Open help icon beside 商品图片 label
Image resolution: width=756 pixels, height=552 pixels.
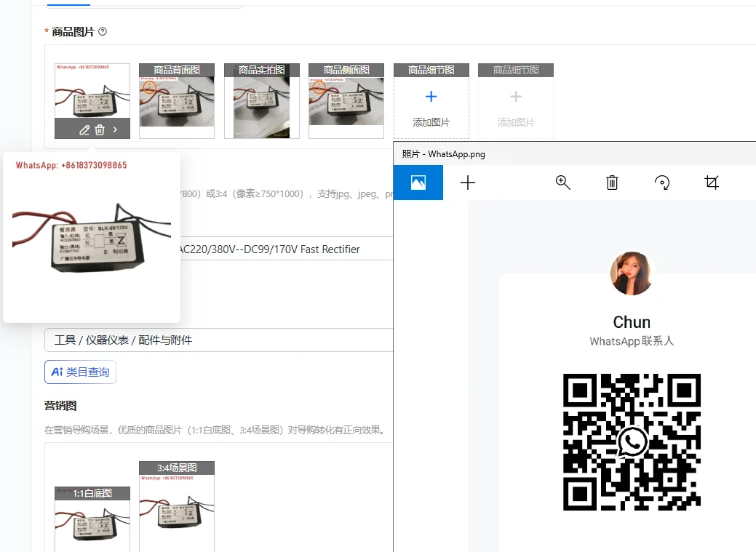(103, 32)
